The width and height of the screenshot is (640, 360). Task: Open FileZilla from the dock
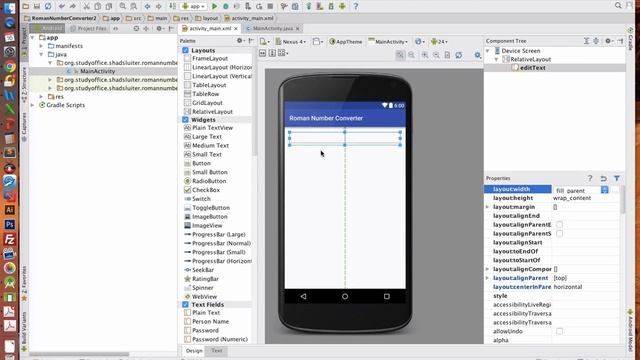[10, 239]
